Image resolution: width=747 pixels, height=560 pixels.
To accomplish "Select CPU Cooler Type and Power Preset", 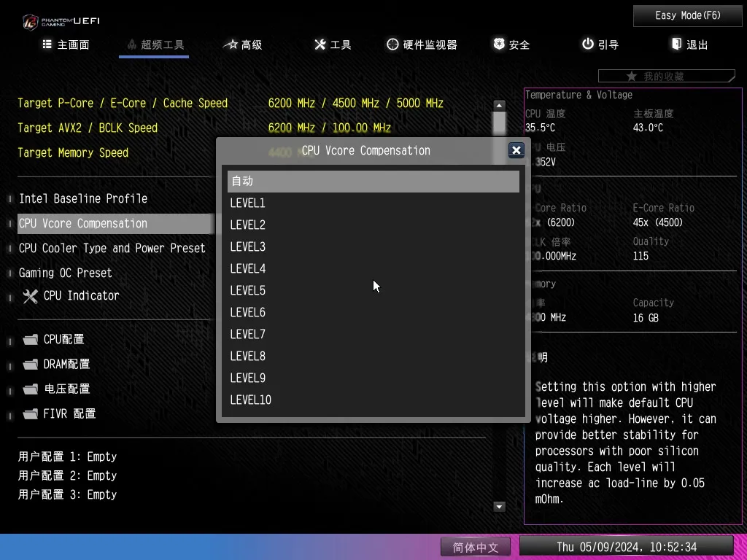I will (x=112, y=248).
